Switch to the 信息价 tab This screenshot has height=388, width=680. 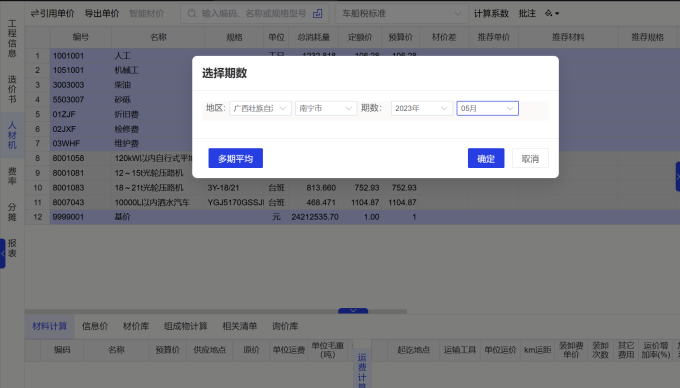tap(95, 326)
